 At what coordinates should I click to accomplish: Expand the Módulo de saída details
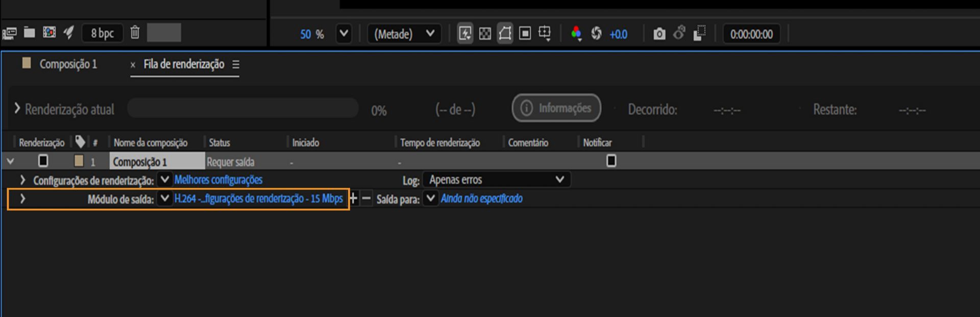pyautogui.click(x=22, y=199)
